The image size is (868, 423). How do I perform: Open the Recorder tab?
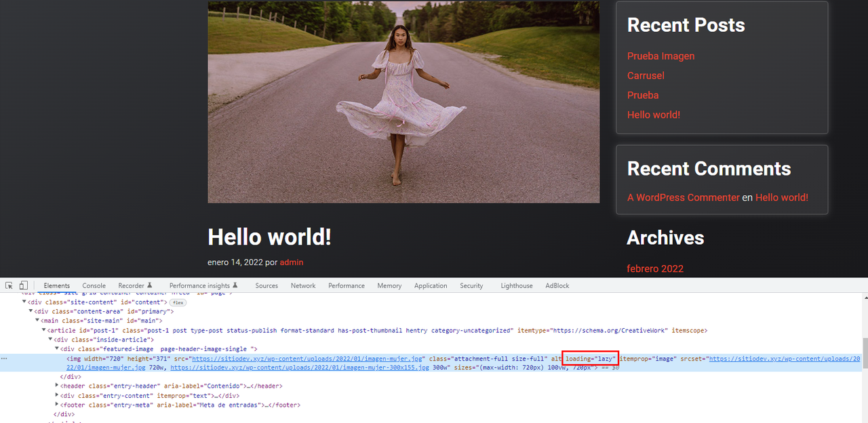(x=135, y=285)
